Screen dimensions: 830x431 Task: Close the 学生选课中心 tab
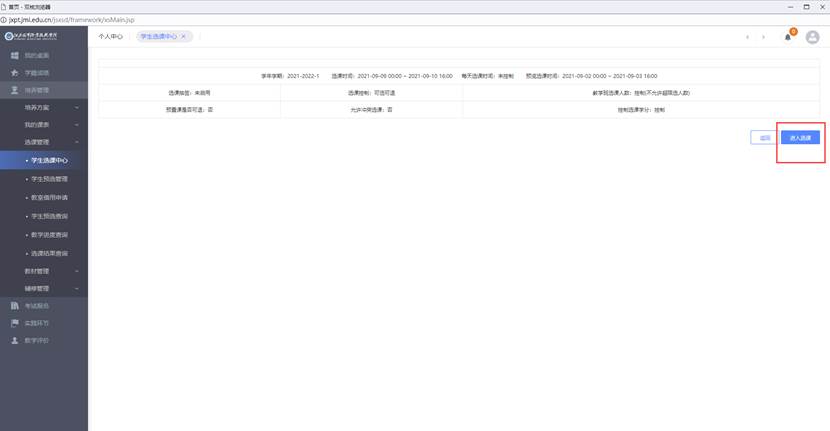point(183,36)
